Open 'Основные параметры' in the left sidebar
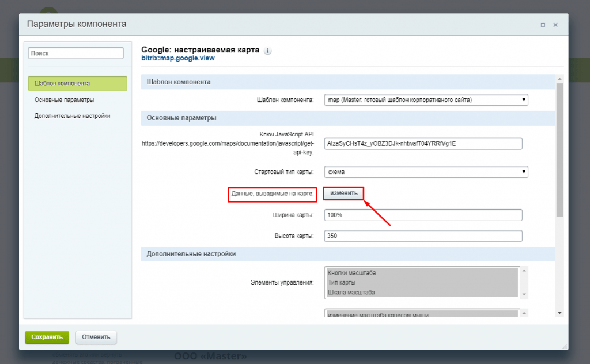The image size is (590, 364). pyautogui.click(x=64, y=100)
